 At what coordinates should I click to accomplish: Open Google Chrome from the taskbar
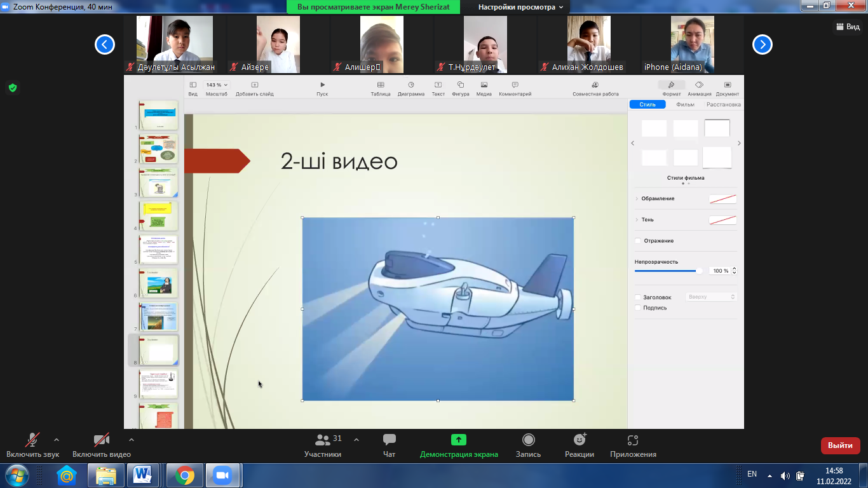(x=185, y=475)
